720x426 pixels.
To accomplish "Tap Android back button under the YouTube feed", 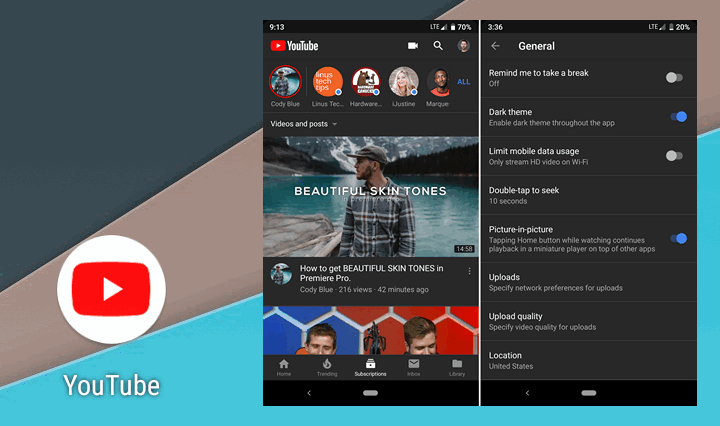I will (x=309, y=393).
